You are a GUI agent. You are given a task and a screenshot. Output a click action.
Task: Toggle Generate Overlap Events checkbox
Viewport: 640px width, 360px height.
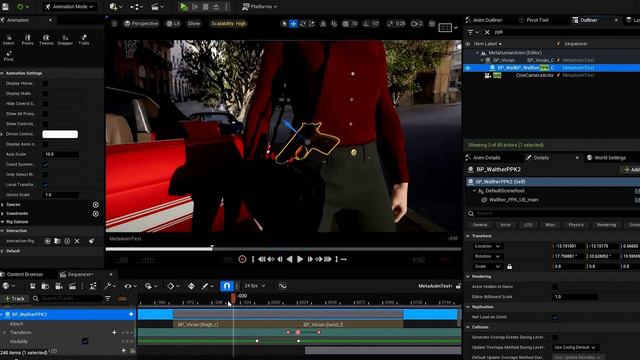pyautogui.click(x=555, y=338)
